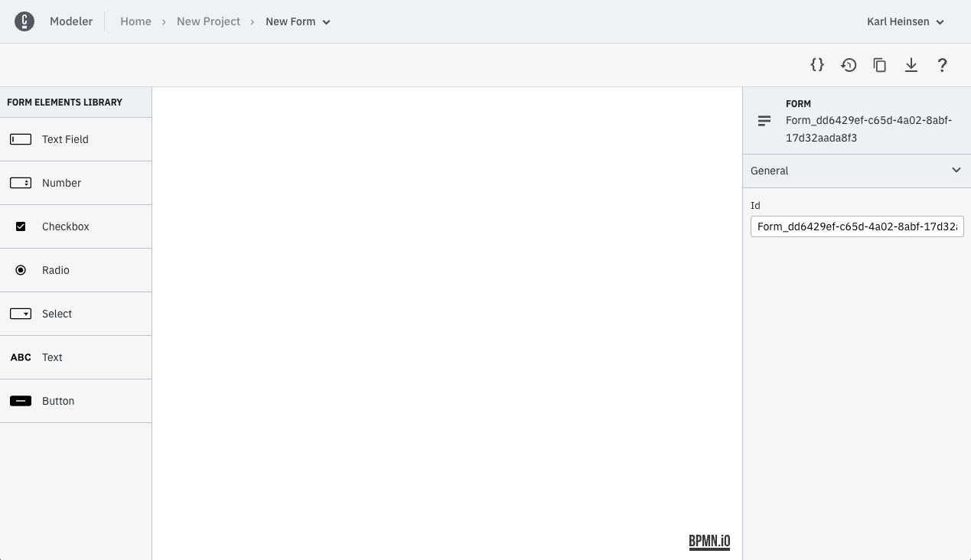Image resolution: width=971 pixels, height=560 pixels.
Task: Click the "Id" field label
Action: (x=755, y=205)
